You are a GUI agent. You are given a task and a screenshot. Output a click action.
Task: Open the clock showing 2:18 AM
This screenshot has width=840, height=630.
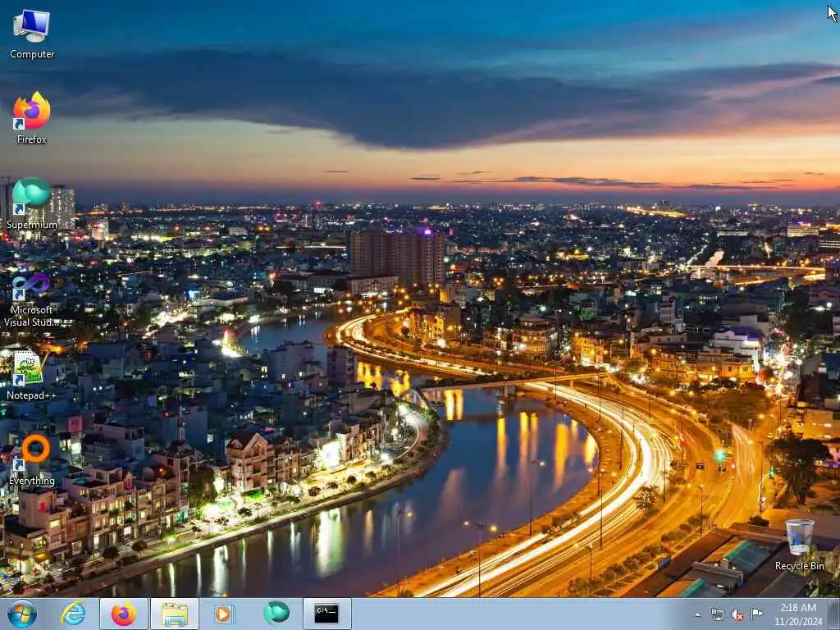798,614
